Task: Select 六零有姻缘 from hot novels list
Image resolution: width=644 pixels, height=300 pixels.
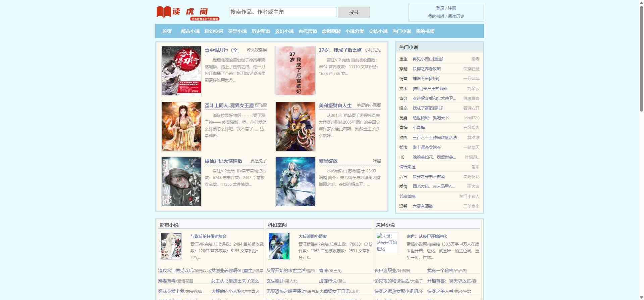Action: point(423,206)
